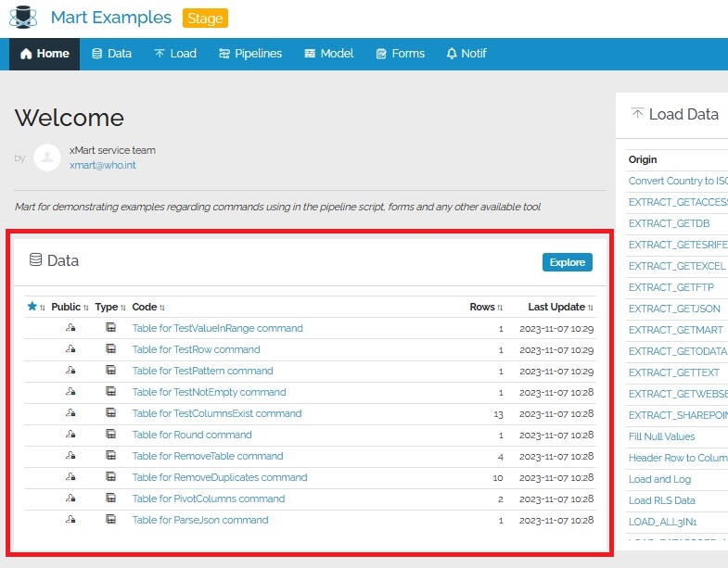Open the Forms tab
Screen dimensions: 728x568
click(401, 54)
